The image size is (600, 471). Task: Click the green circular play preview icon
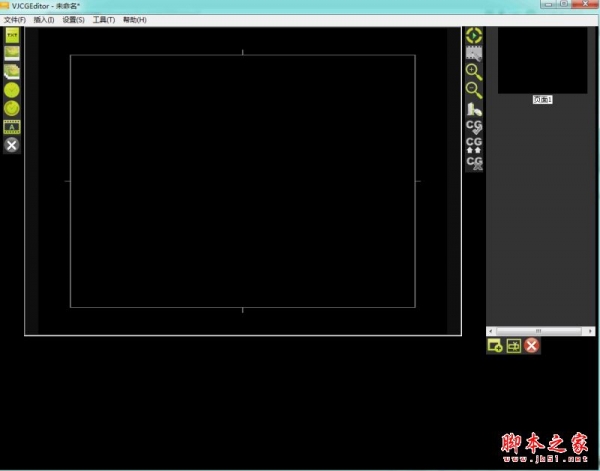pyautogui.click(x=474, y=35)
